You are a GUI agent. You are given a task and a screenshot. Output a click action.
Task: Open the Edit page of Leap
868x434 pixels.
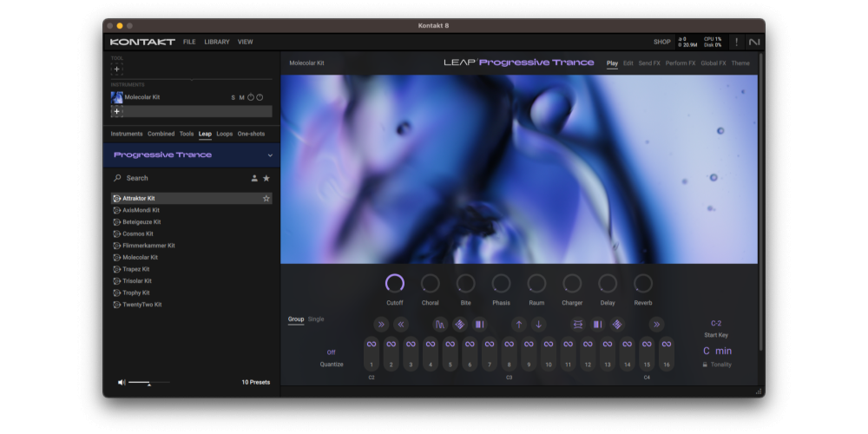[628, 63]
